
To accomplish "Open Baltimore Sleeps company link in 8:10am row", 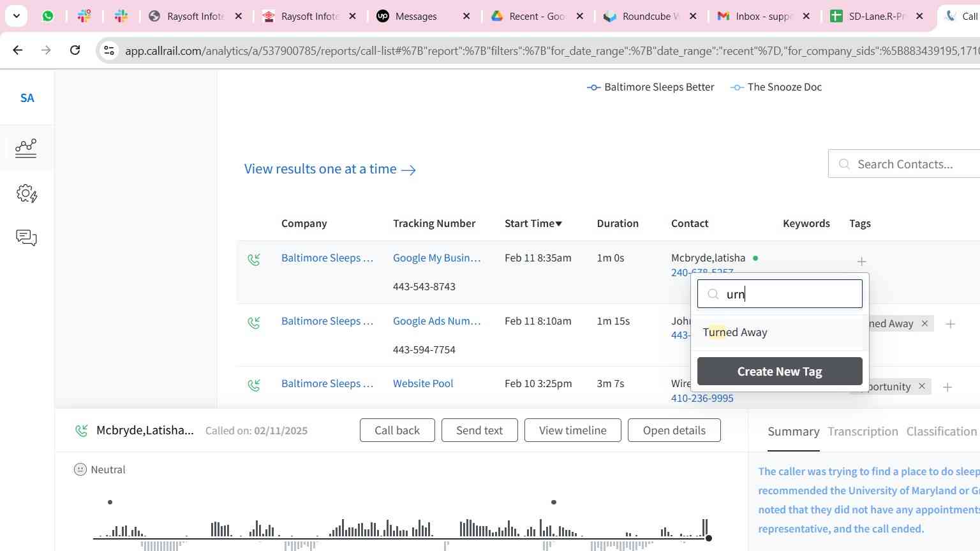I will point(327,321).
